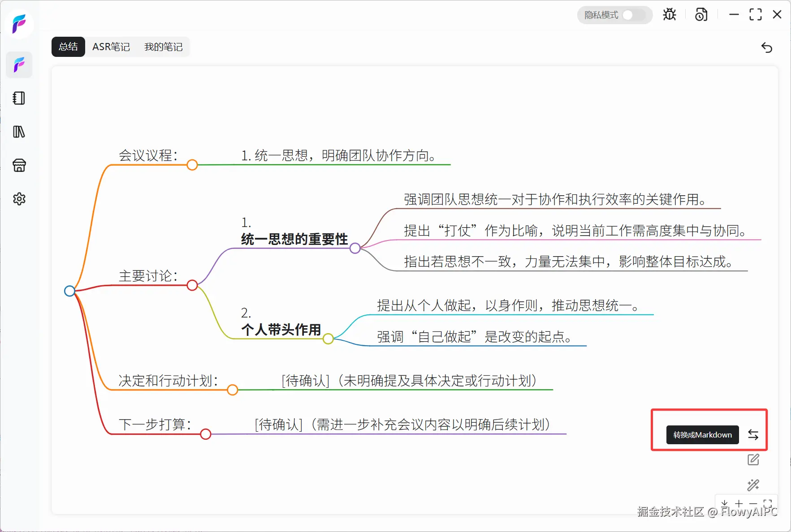Zoom in using the plus control

(x=739, y=503)
